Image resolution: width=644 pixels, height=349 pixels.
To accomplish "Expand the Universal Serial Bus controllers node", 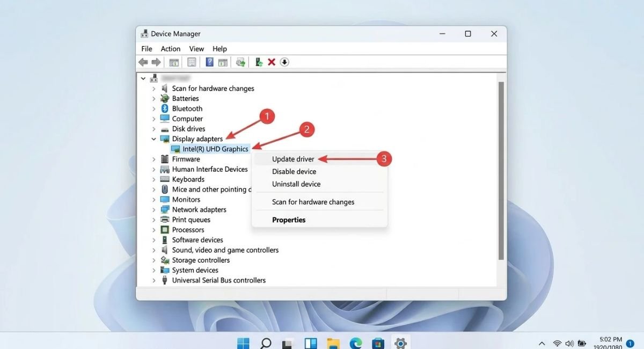I will click(x=153, y=280).
